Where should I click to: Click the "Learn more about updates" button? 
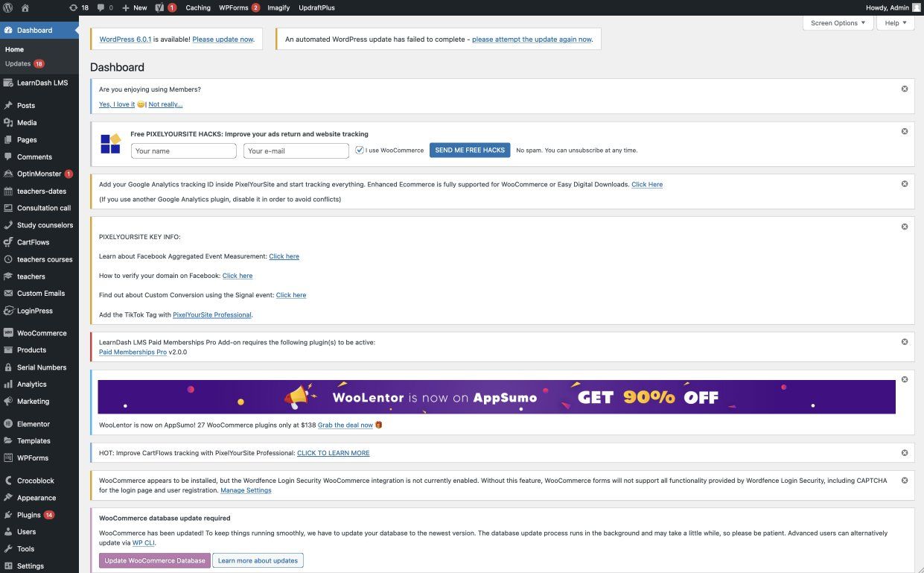[x=258, y=560]
